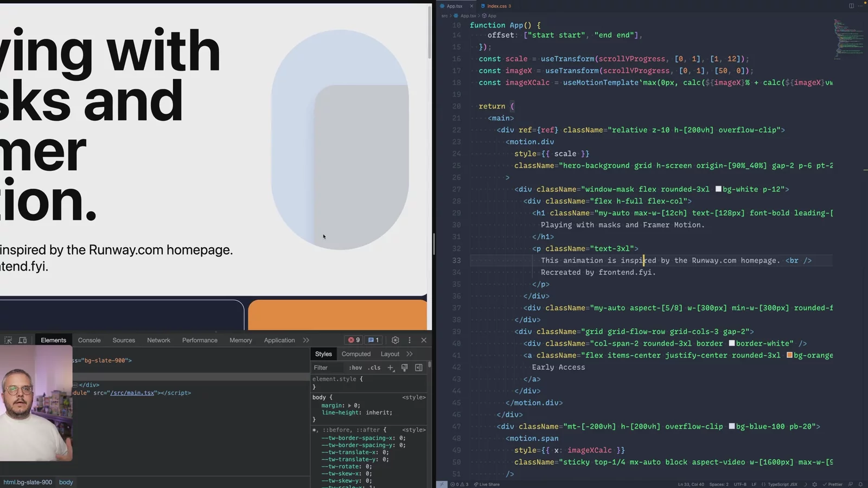The image size is (868, 488).
Task: Click the red error count badge
Action: [x=354, y=340]
